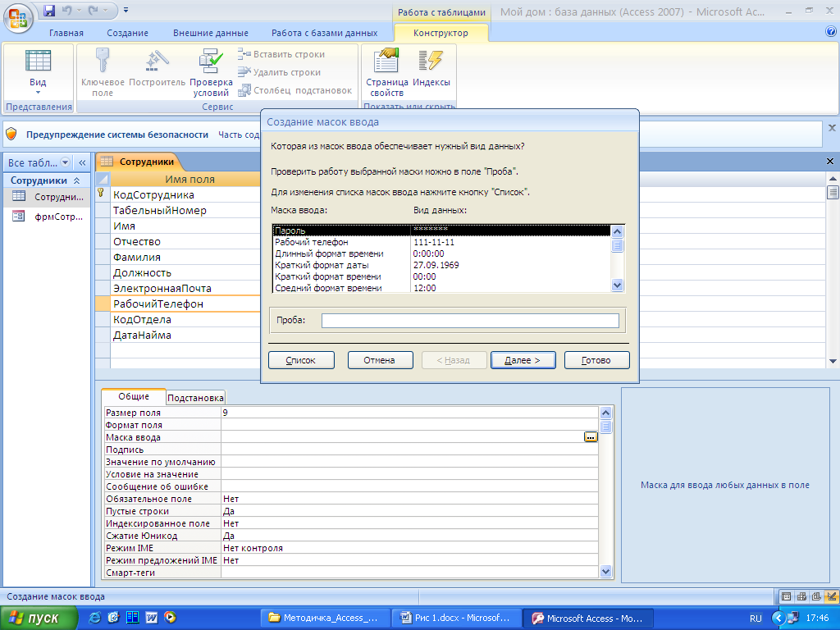The image size is (840, 630).
Task: Switch to Datasheet view status bar icon
Action: click(x=787, y=596)
